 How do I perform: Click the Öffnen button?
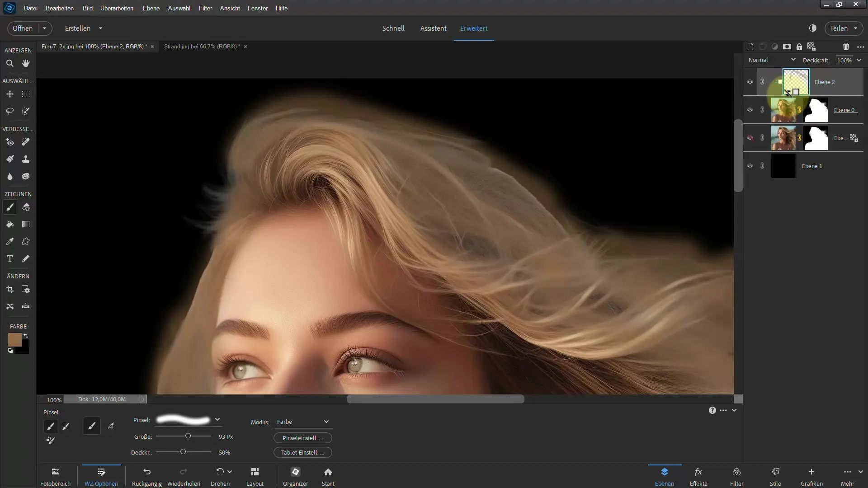tap(23, 28)
